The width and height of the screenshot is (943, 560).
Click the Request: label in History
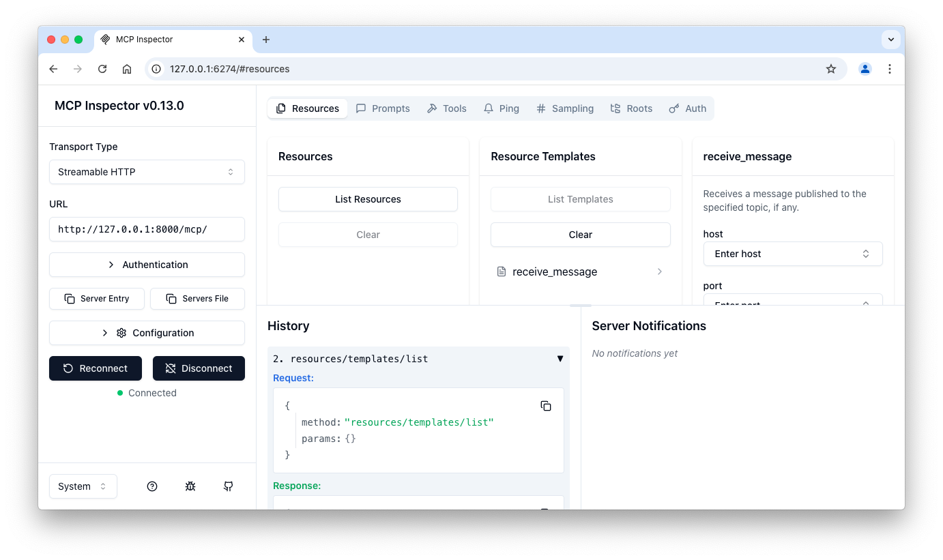coord(293,378)
